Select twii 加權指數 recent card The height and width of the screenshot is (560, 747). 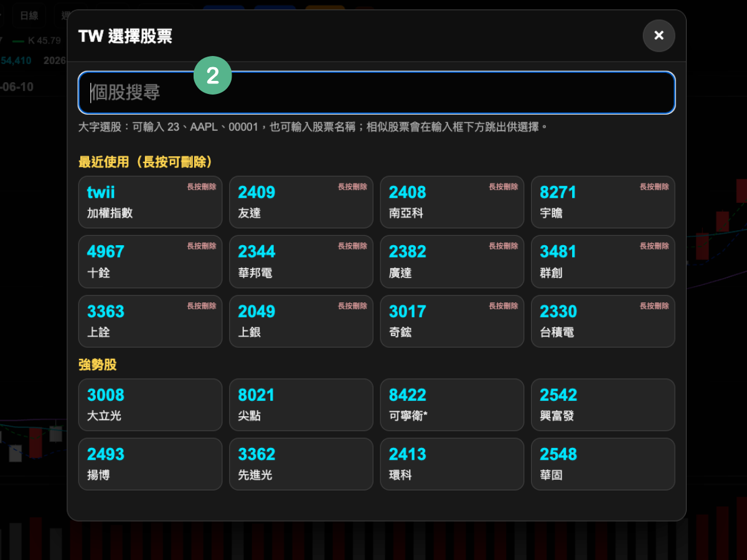tap(150, 202)
